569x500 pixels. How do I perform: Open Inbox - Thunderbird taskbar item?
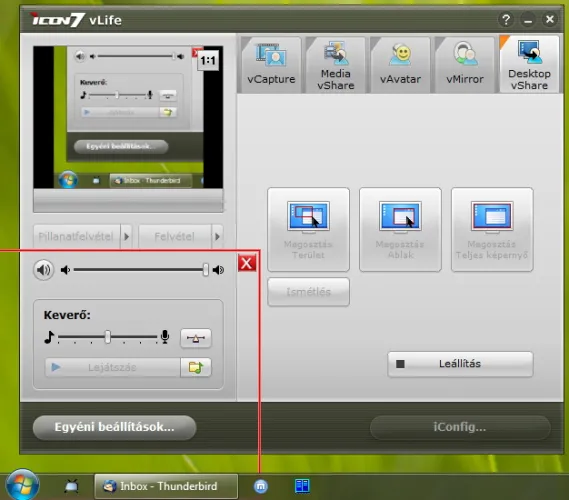pos(166,486)
